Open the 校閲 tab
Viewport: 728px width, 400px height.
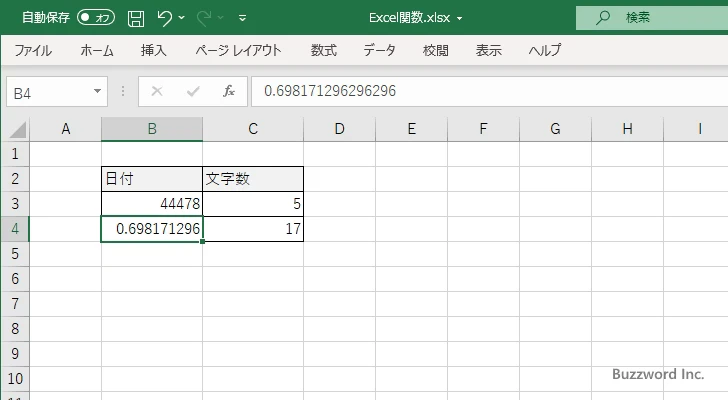pos(436,50)
